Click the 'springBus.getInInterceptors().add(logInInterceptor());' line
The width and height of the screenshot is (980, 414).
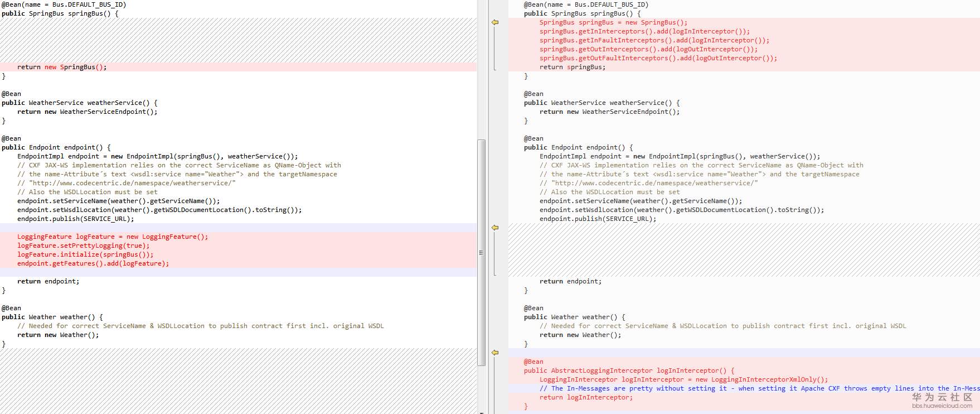645,31
